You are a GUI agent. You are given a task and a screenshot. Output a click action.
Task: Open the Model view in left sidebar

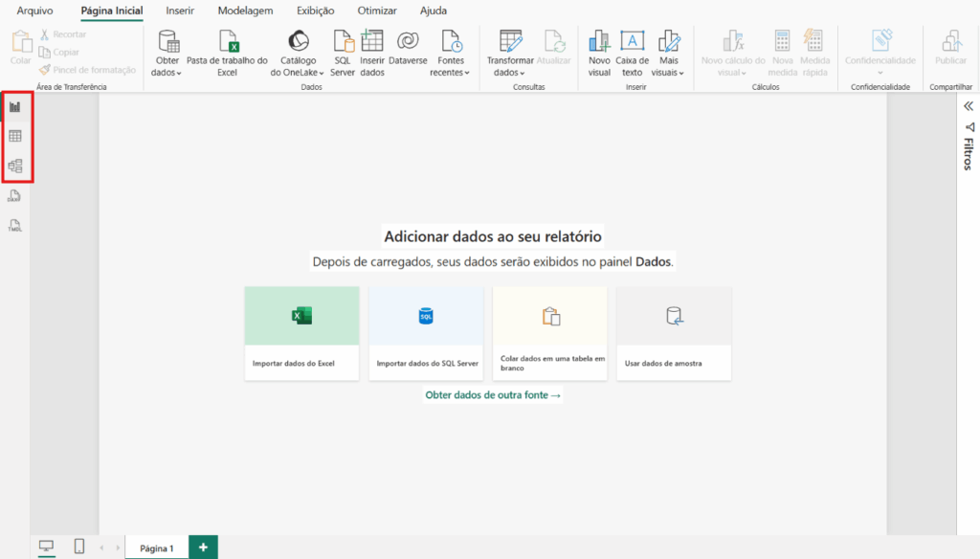(15, 166)
